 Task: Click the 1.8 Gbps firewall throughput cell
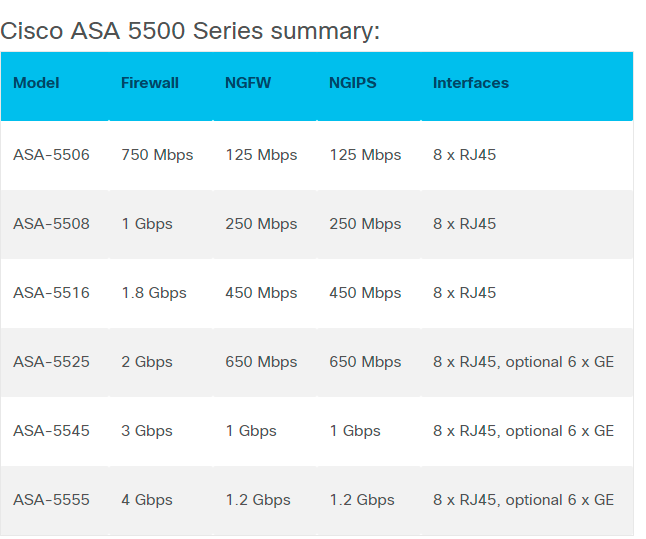coord(154,293)
